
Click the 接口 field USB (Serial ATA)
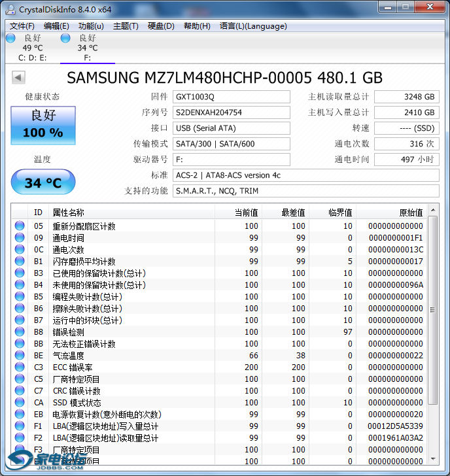[232, 128]
